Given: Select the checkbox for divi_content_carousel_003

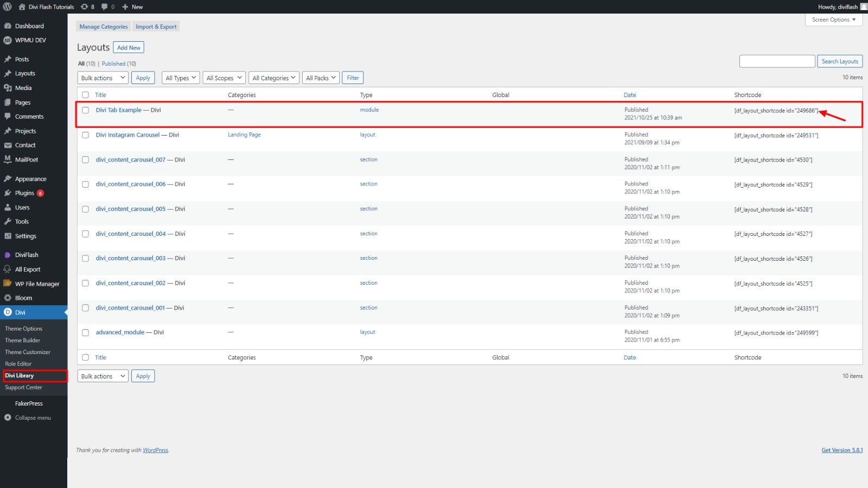Looking at the screenshot, I should [85, 258].
